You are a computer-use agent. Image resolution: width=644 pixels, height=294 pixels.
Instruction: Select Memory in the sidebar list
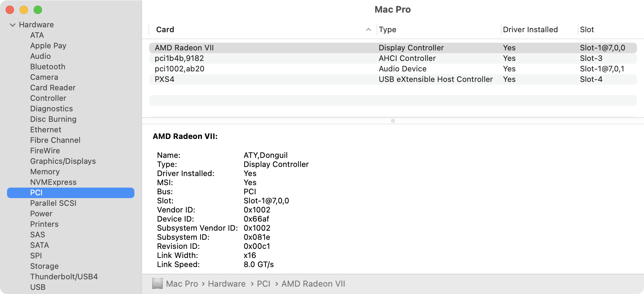click(45, 171)
